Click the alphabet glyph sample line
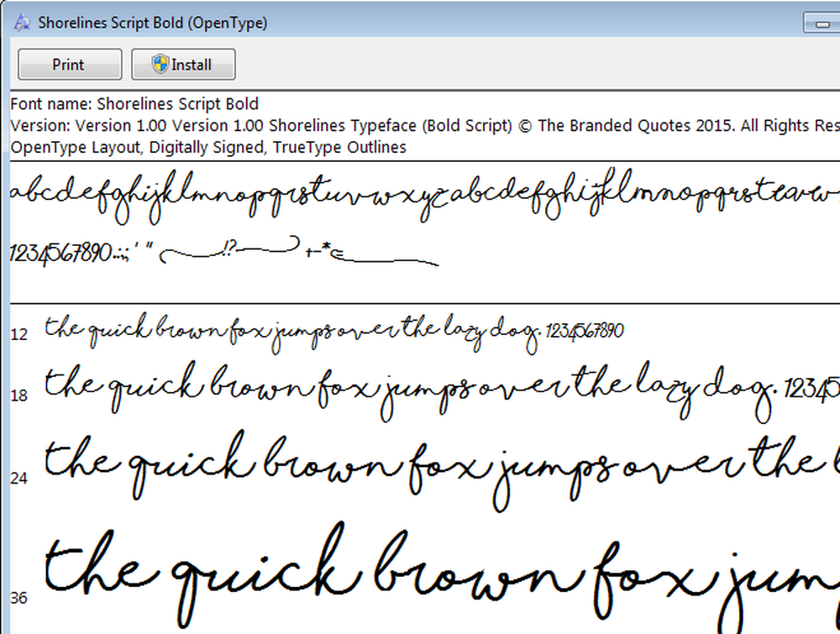 point(425,196)
